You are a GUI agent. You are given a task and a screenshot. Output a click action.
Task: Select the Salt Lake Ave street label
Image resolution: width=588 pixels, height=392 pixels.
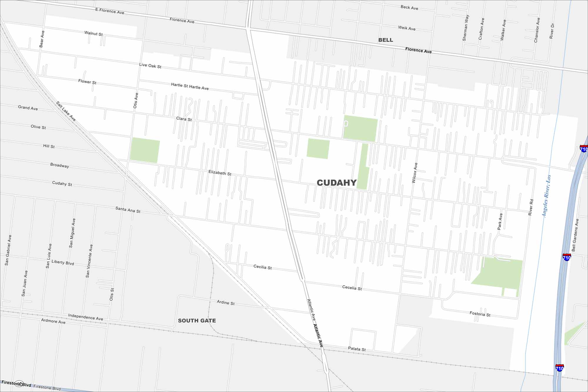[x=66, y=111]
